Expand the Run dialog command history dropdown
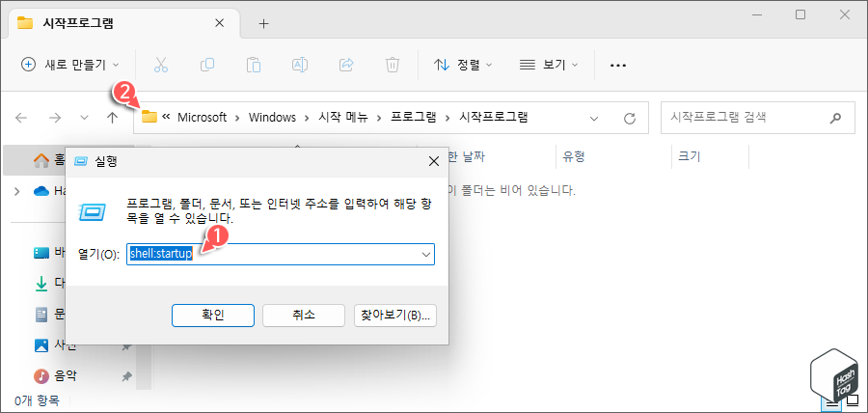Screen dimensions: 868x413 click(426, 254)
